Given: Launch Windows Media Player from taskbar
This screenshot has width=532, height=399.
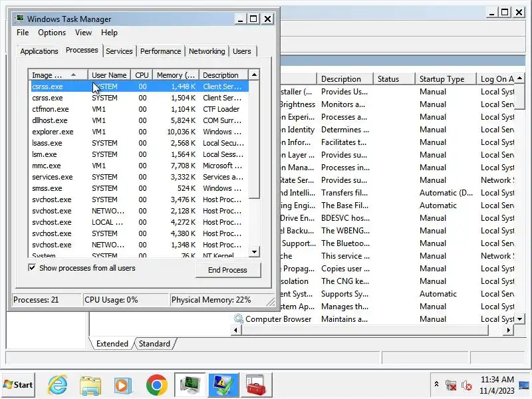Looking at the screenshot, I should (123, 386).
